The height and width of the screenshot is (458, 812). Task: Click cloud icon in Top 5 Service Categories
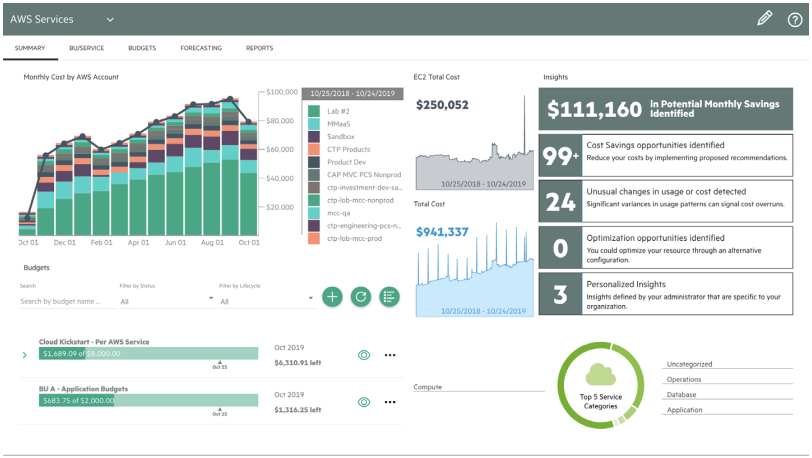tap(600, 375)
